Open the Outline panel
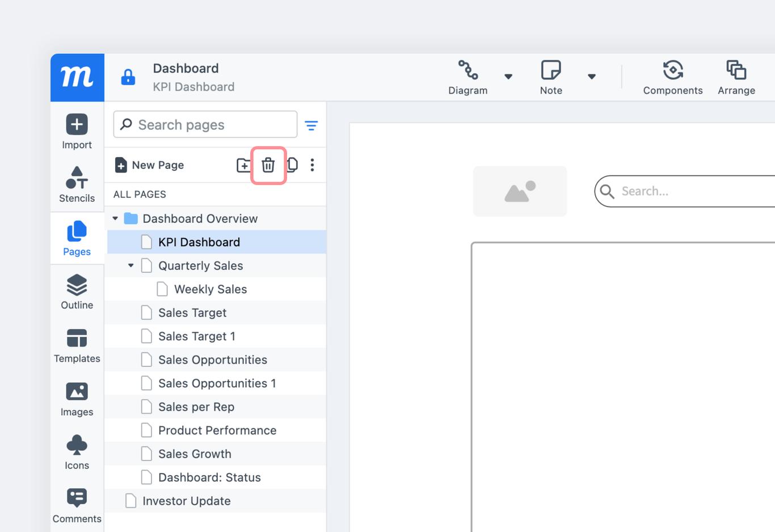The width and height of the screenshot is (775, 532). click(77, 292)
